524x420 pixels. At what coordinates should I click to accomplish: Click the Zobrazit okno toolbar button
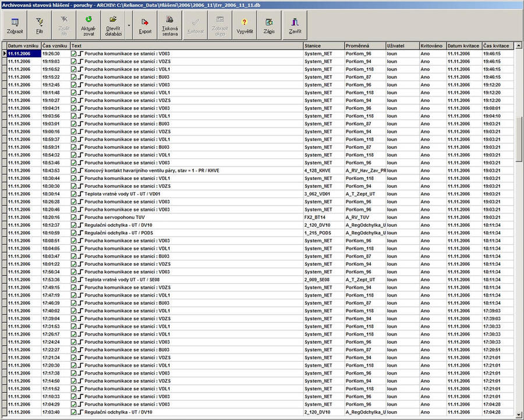point(219,25)
